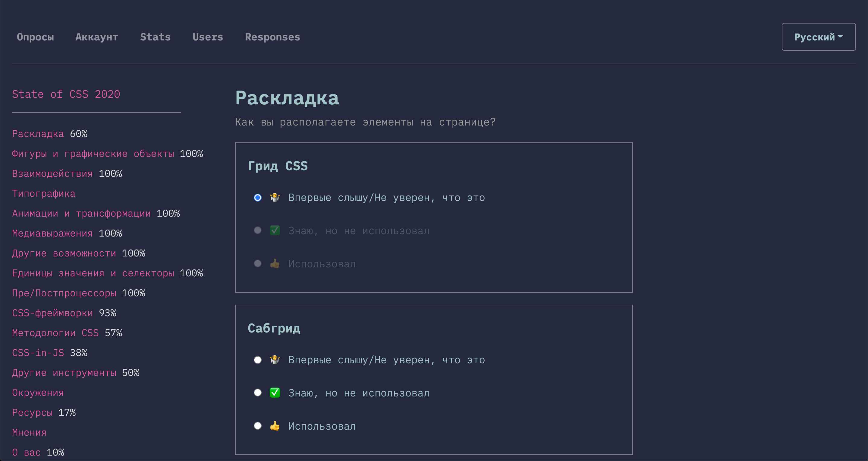868x461 pixels.
Task: Select Впервые слышу option in Сабгрид
Action: click(x=258, y=360)
